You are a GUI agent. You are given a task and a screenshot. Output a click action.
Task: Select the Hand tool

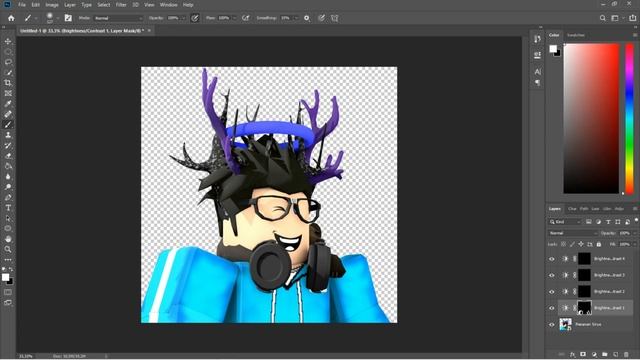tap(8, 239)
